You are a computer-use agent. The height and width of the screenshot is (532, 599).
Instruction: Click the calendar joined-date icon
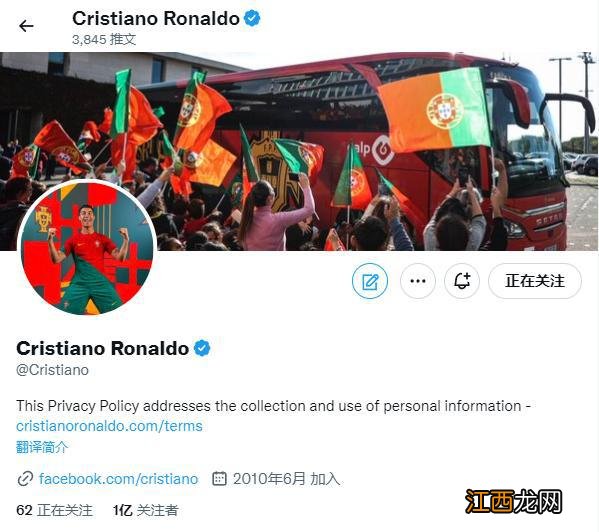click(x=219, y=479)
